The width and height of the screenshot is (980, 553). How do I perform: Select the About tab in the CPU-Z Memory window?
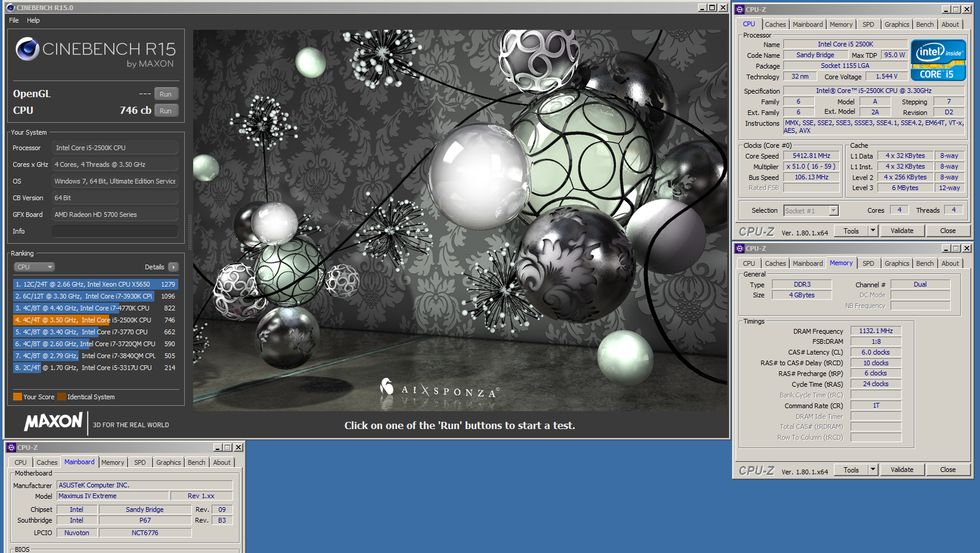coord(950,263)
